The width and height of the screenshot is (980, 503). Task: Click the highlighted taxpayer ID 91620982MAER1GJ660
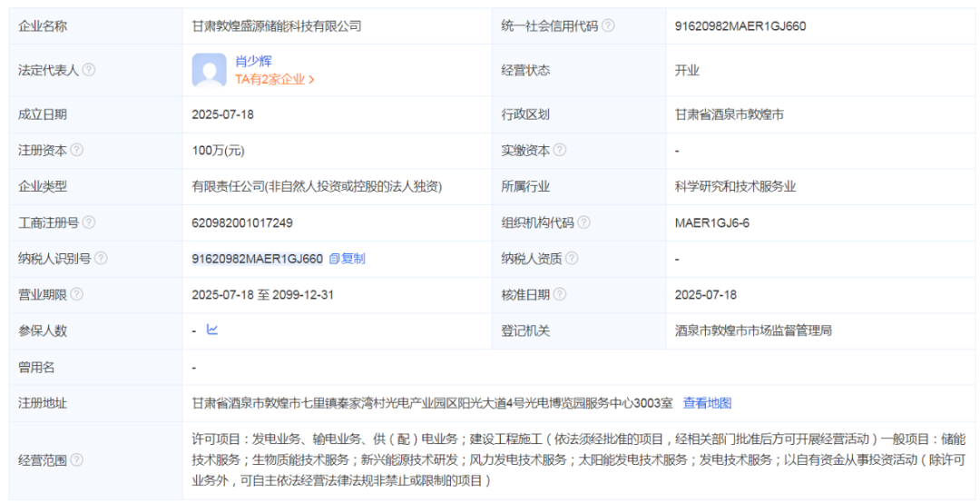258,259
